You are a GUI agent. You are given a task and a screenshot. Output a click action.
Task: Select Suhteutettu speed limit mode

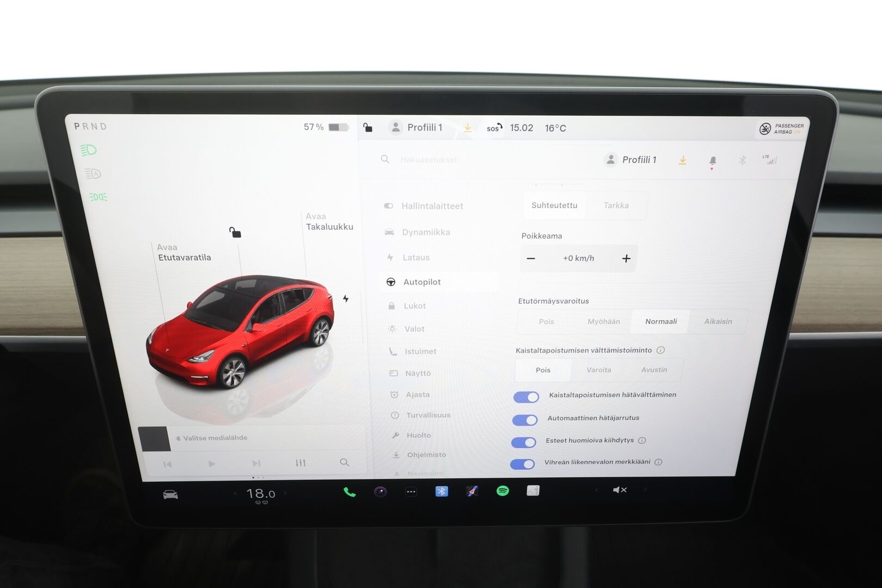(x=554, y=205)
